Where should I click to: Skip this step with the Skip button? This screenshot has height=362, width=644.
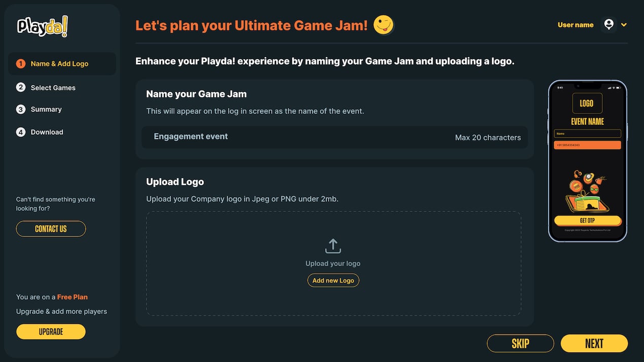tap(520, 343)
